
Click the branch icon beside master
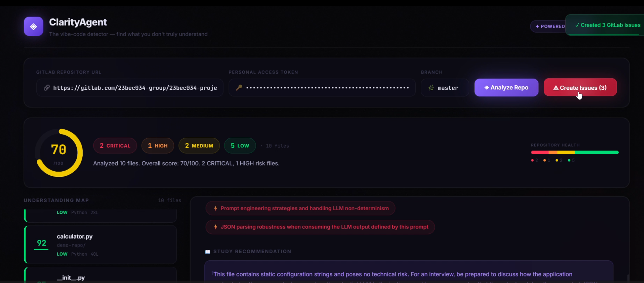pyautogui.click(x=431, y=88)
